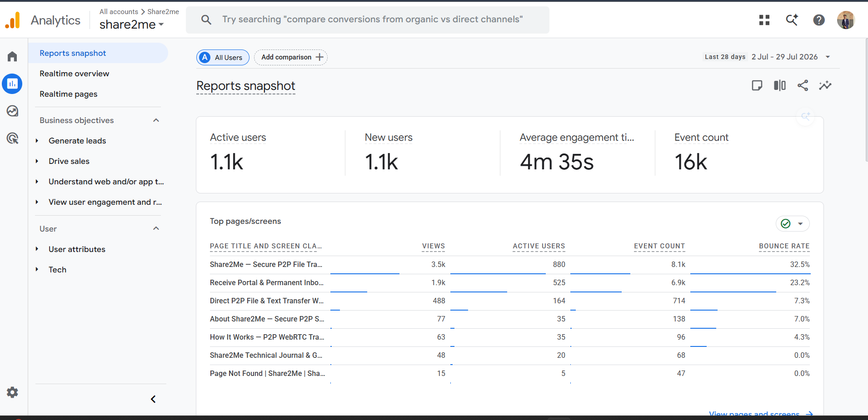Image resolution: width=868 pixels, height=420 pixels.
Task: Click the Share this report icon
Action: [803, 85]
